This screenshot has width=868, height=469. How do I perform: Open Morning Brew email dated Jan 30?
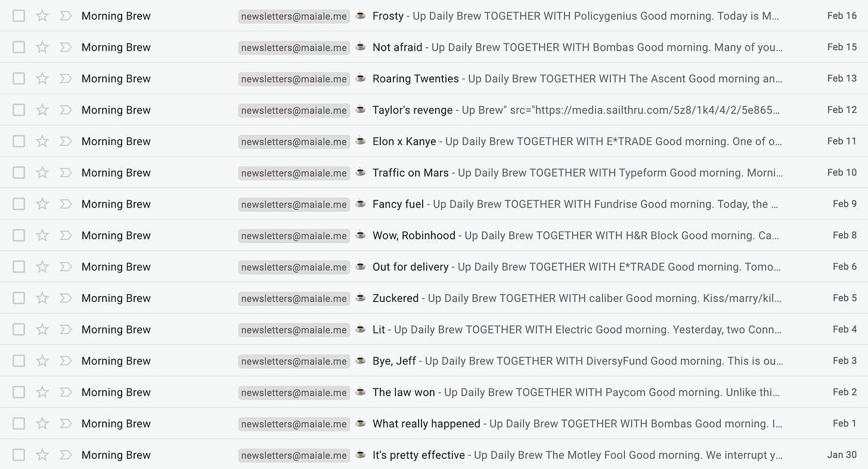434,455
